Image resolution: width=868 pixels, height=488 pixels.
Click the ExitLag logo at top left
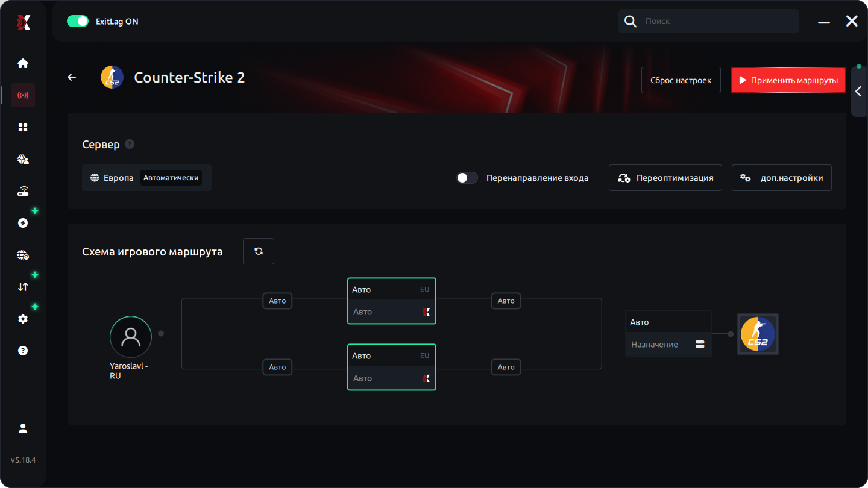click(23, 22)
